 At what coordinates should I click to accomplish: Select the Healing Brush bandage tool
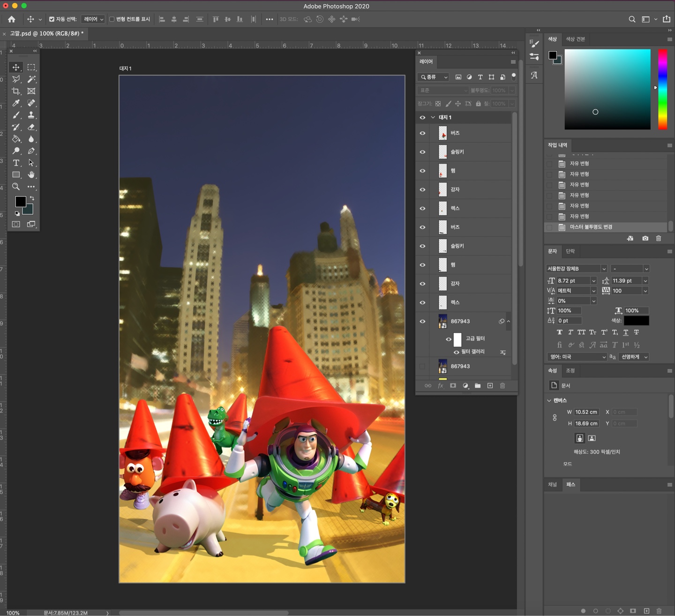tap(31, 103)
